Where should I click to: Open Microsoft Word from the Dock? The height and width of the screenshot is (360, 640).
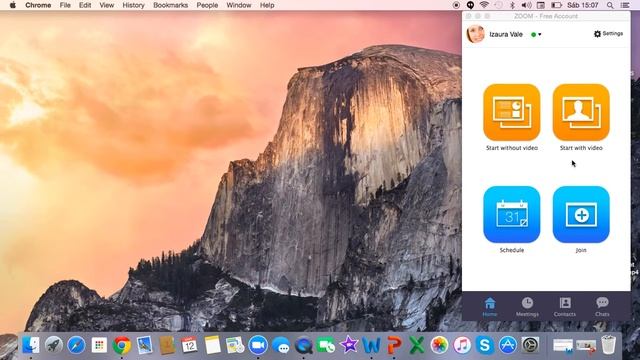[371, 345]
